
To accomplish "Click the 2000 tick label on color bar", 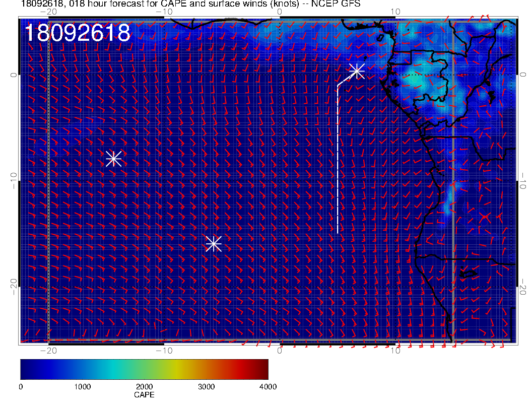I will [x=144, y=387].
